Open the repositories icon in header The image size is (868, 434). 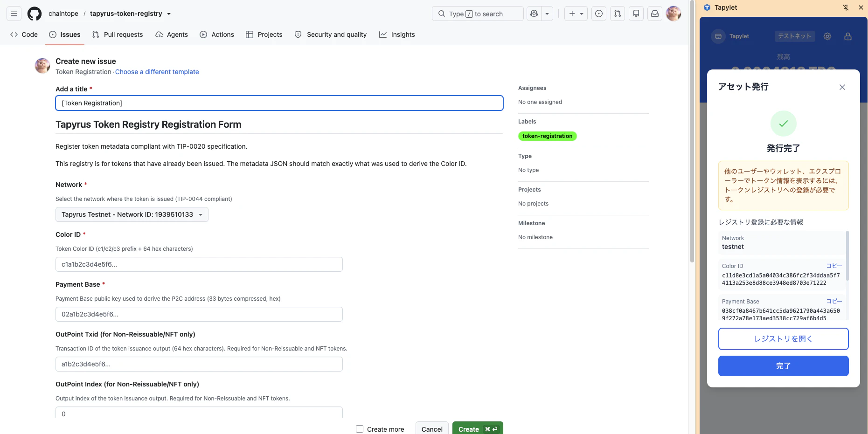(636, 14)
